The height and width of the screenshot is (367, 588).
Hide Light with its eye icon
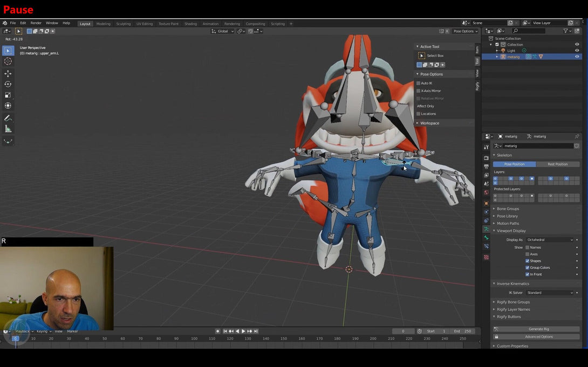(577, 50)
